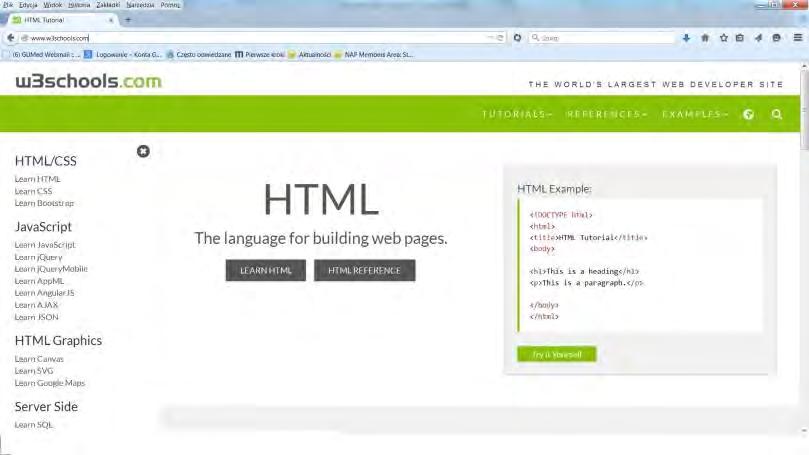
Task: Click the paper plane send icon in toolbar
Action: [758, 38]
